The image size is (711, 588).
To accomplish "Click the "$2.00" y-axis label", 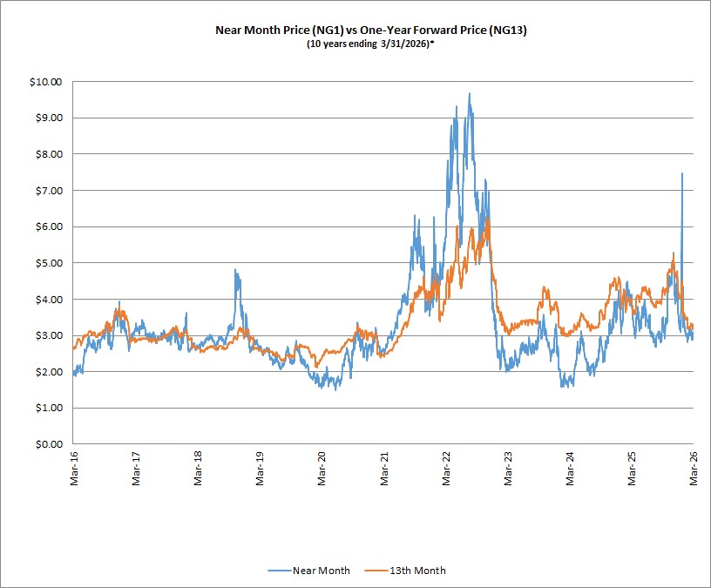I will 49,372.
